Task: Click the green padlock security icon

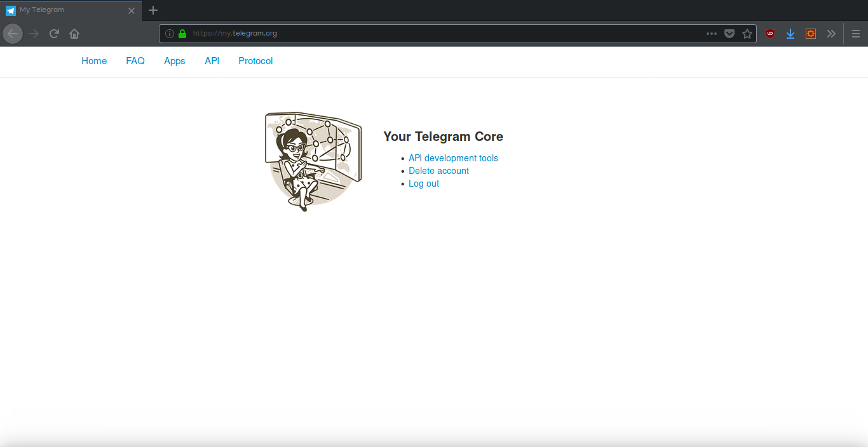Action: 182,34
